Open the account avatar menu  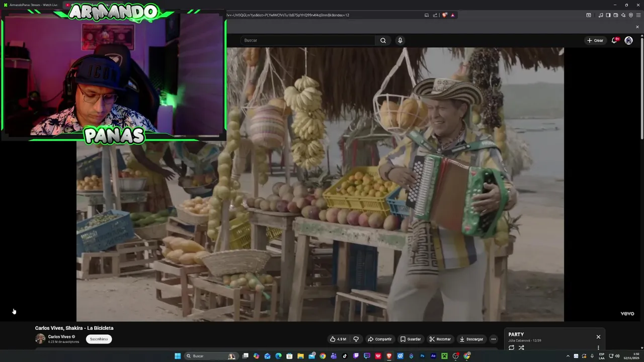pyautogui.click(x=628, y=40)
